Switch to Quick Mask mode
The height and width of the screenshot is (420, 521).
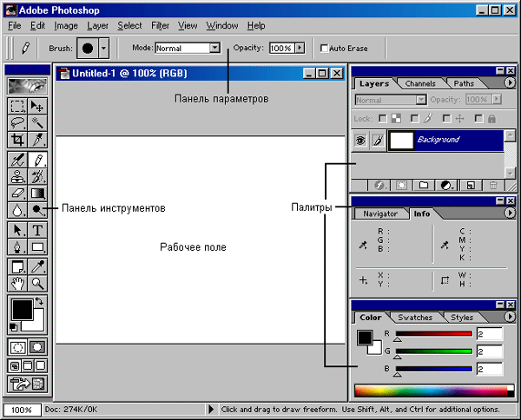click(x=37, y=347)
